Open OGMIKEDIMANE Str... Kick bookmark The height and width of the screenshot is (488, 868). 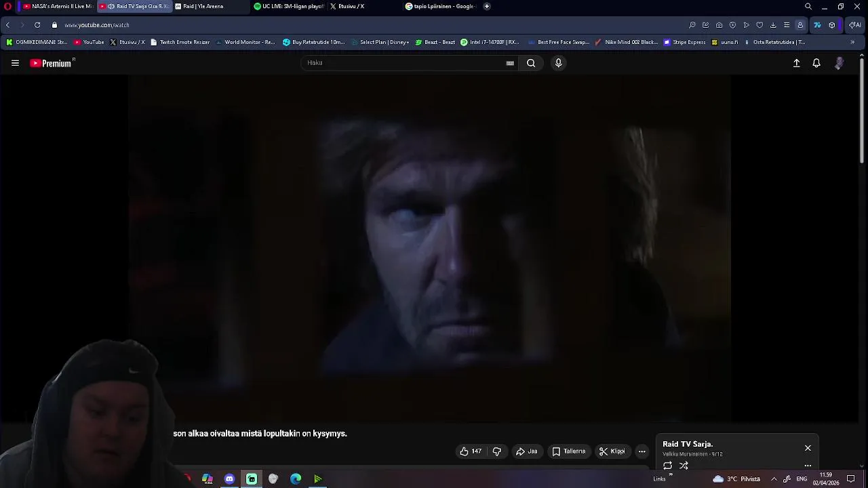click(37, 42)
